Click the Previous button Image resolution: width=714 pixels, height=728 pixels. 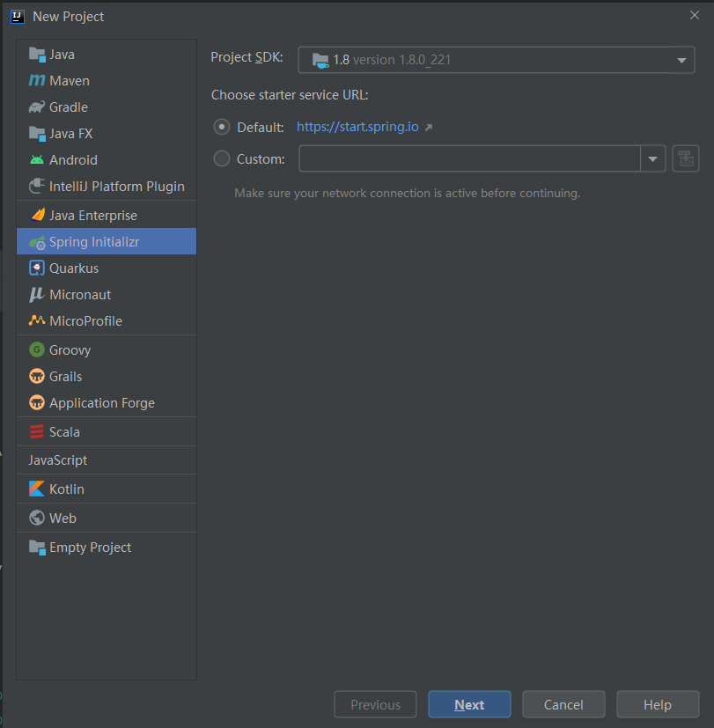tap(375, 704)
